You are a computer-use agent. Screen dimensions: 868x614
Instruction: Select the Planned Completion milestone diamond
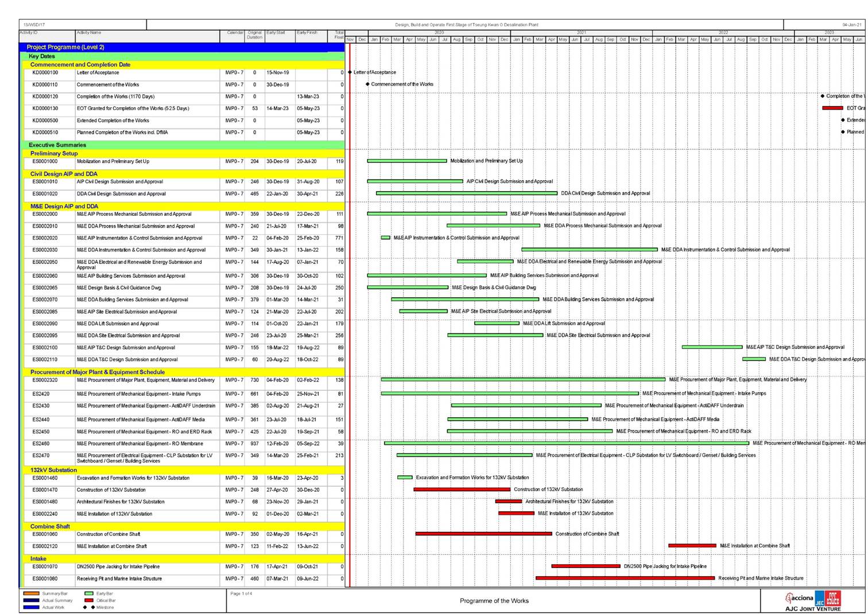tap(843, 132)
